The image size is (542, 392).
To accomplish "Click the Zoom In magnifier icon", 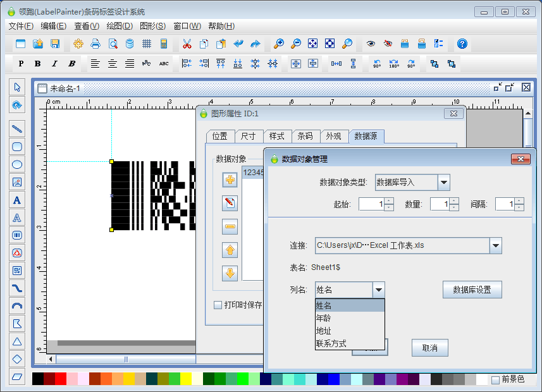I will [279, 44].
